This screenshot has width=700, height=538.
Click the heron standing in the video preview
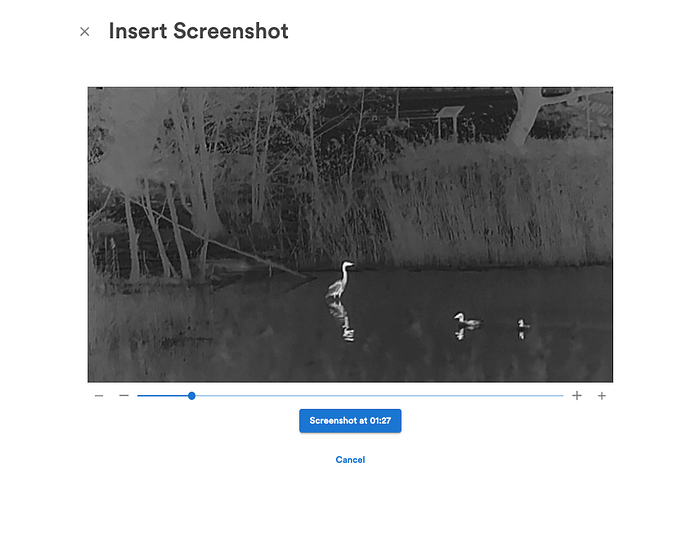340,280
